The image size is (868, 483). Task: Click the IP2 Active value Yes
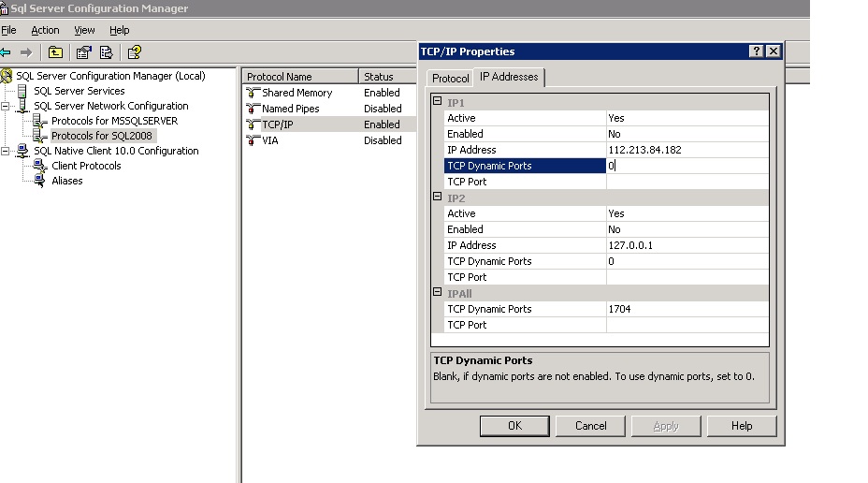point(687,213)
